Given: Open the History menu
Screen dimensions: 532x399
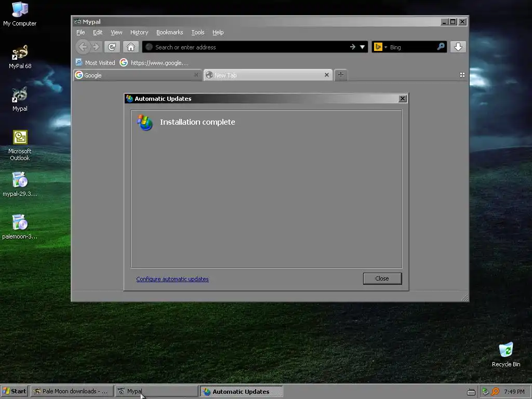Looking at the screenshot, I should [x=139, y=32].
